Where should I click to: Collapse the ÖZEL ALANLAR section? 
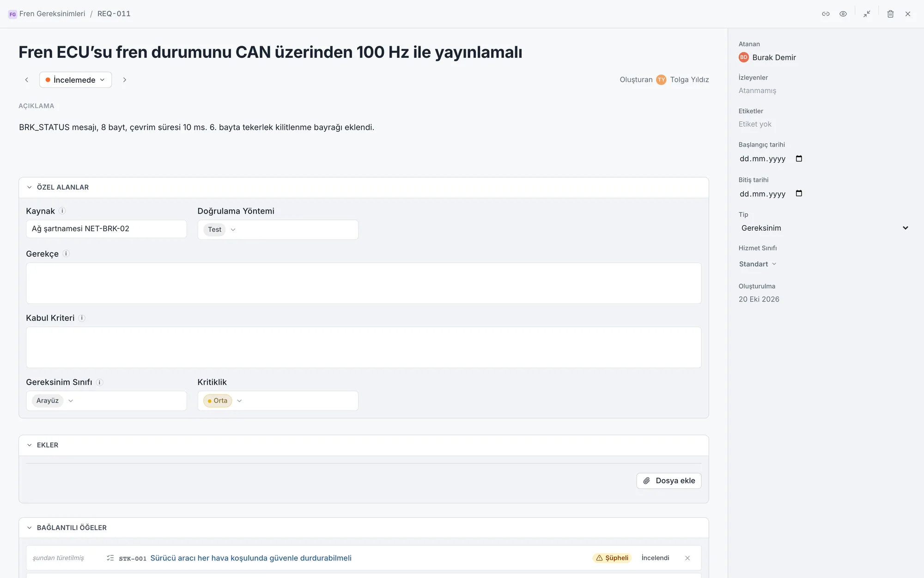click(30, 187)
